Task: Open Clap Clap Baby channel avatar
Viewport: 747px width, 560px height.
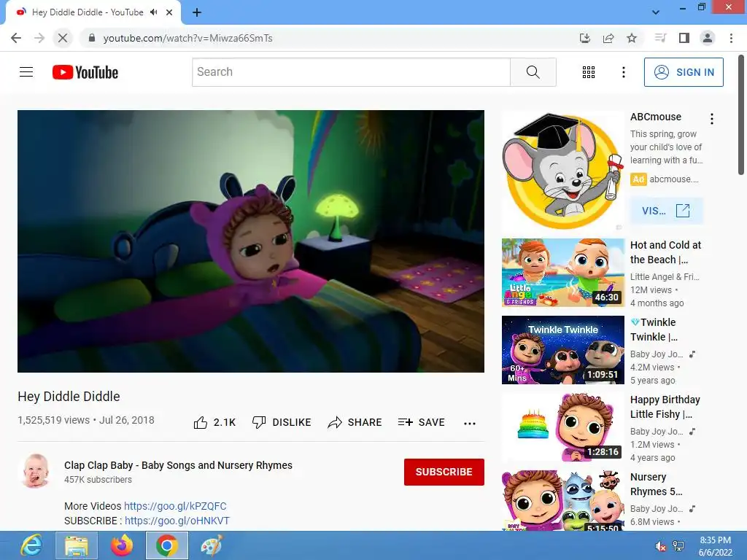Action: [36, 471]
